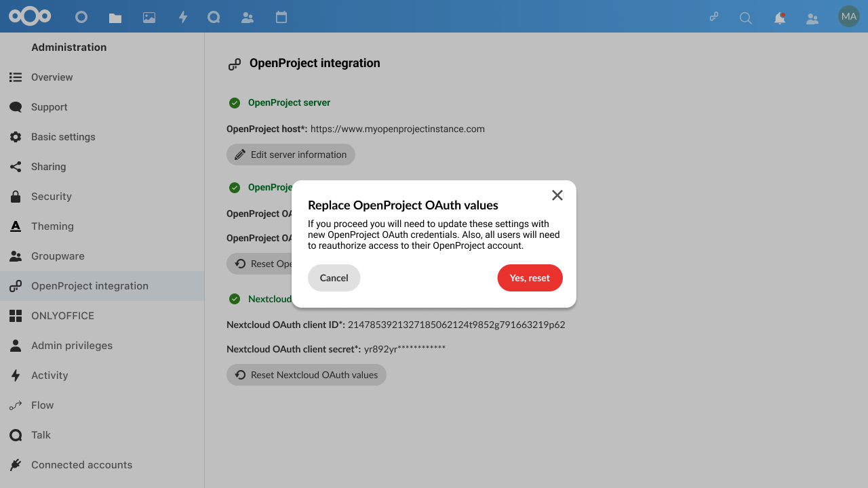
Task: Open ONLYOFFICE admin settings
Action: 62,316
